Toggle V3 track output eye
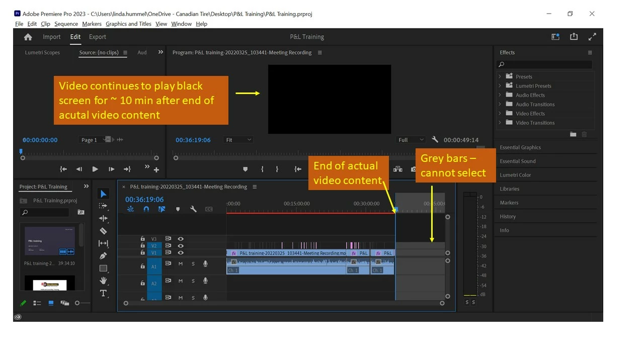The image size is (644, 362). [181, 239]
